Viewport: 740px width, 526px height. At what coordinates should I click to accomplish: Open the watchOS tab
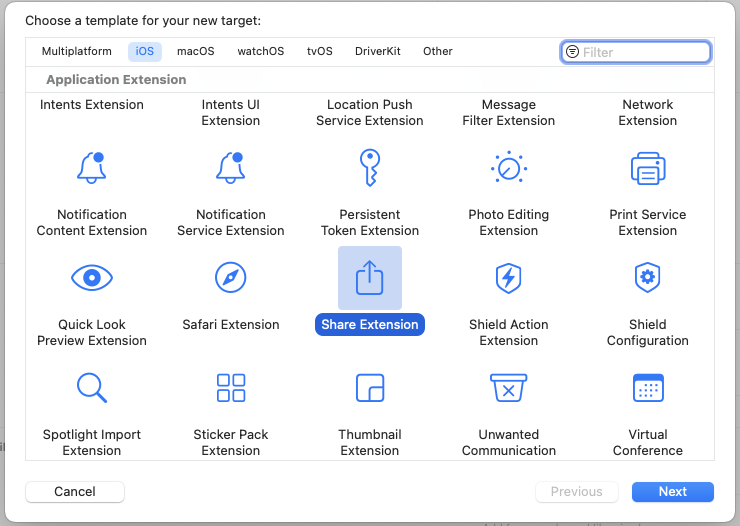click(x=261, y=51)
